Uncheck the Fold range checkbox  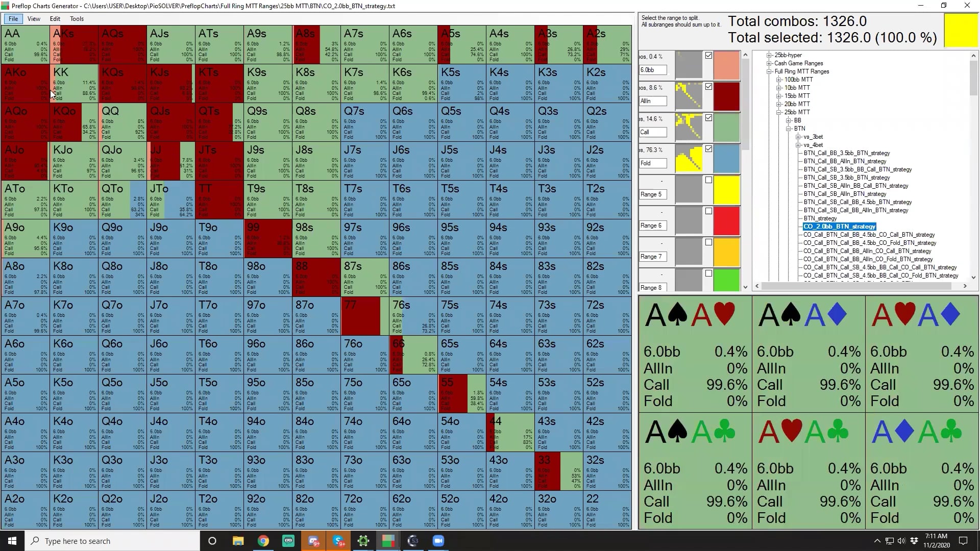click(x=708, y=149)
